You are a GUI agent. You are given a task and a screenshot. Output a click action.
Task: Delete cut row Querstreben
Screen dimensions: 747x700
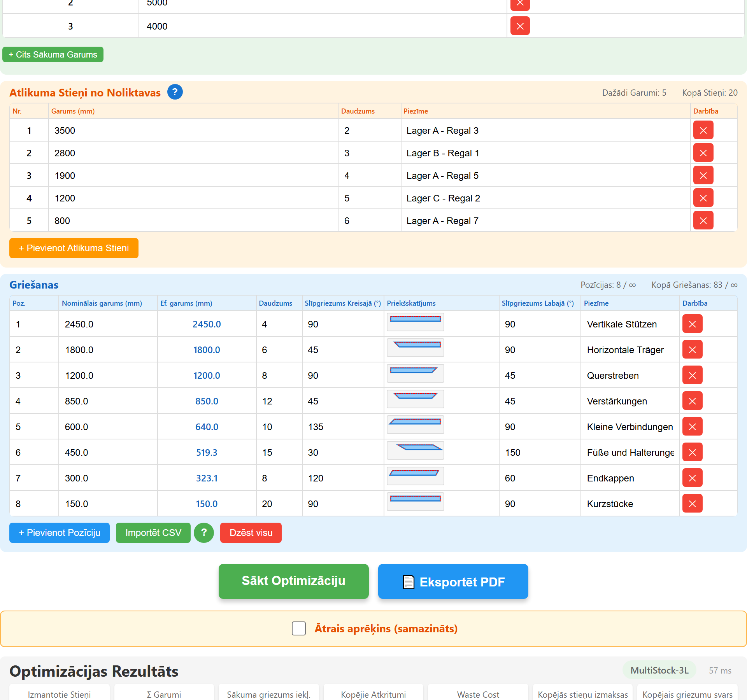692,375
